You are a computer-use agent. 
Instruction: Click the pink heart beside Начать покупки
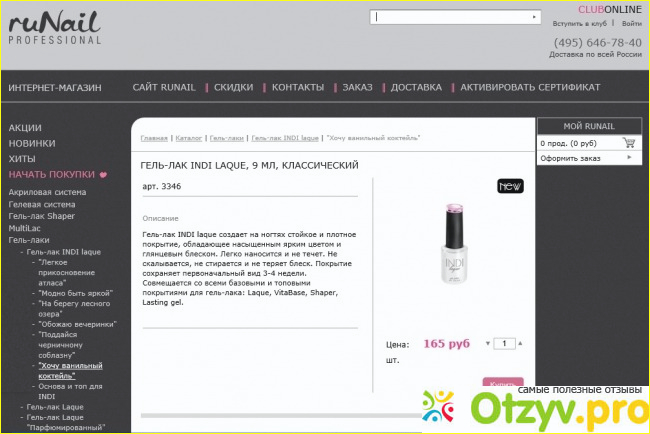click(103, 175)
